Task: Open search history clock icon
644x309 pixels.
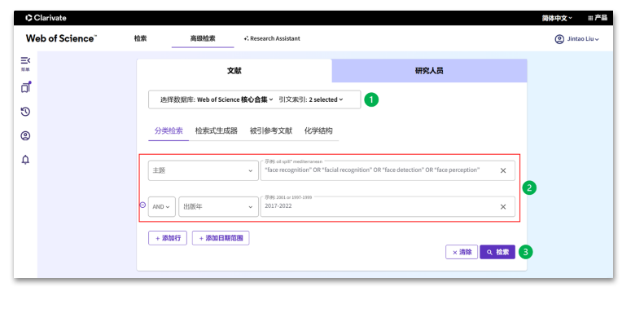Action: point(25,112)
